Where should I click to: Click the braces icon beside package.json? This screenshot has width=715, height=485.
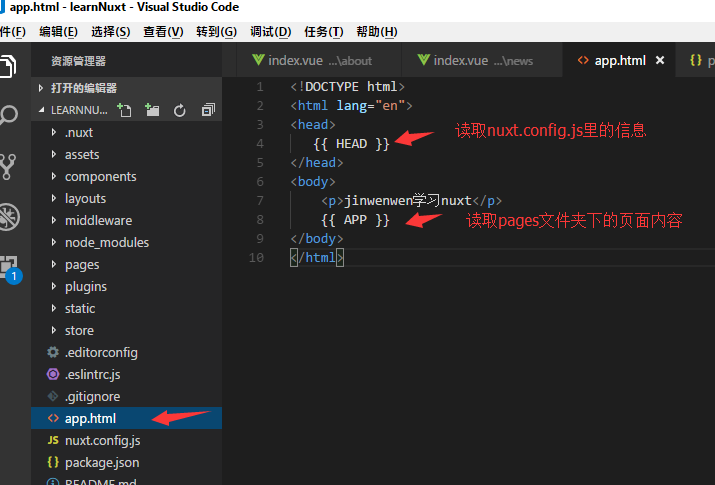pyautogui.click(x=53, y=462)
